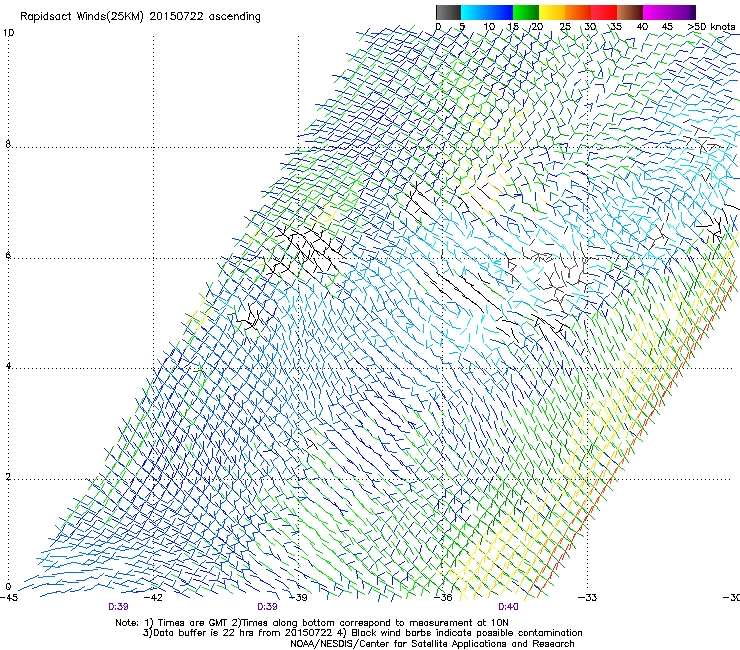Pick the red 30-35 knots legend segment
Viewport: 740px width, 650px height.
(x=604, y=12)
